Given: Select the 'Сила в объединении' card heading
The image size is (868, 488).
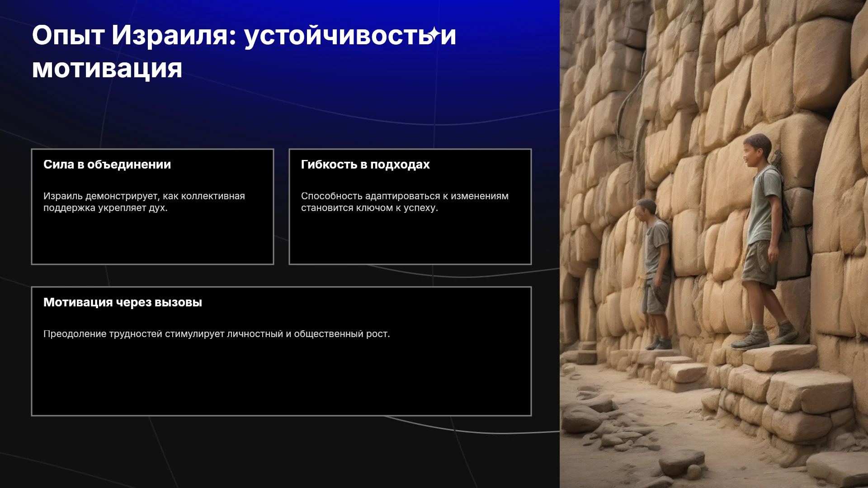Looking at the screenshot, I should click(x=107, y=164).
